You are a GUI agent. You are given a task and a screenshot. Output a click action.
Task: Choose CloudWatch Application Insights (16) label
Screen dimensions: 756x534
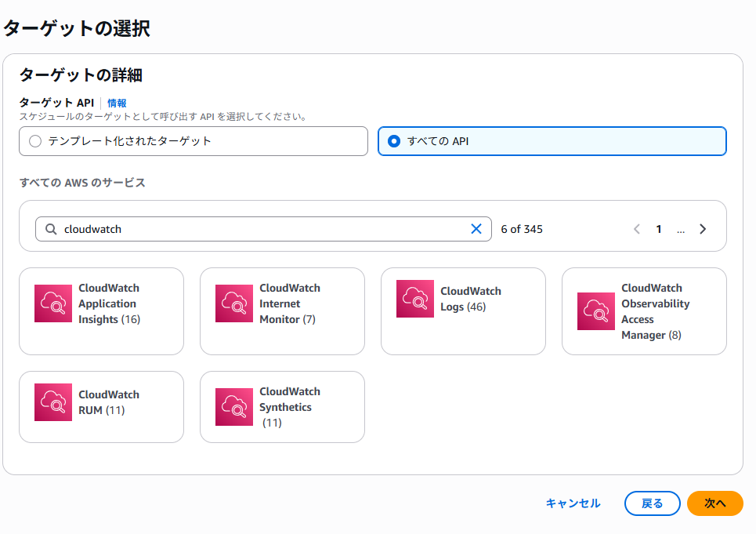[x=110, y=303]
